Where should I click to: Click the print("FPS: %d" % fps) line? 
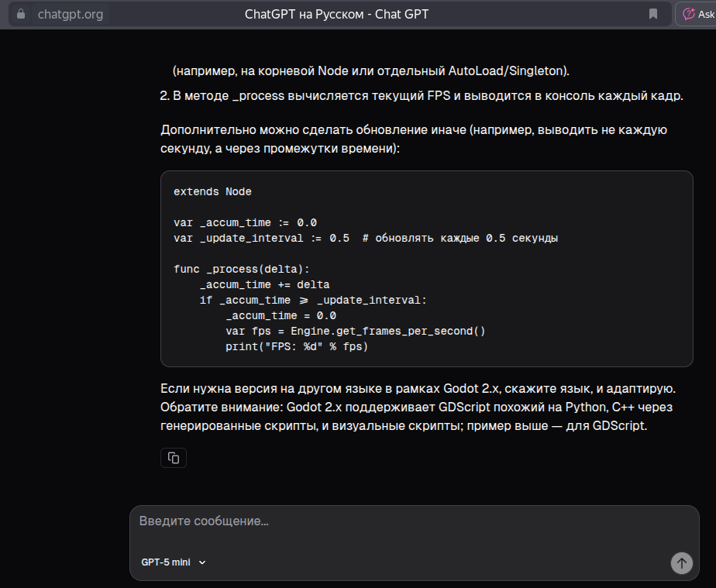297,346
